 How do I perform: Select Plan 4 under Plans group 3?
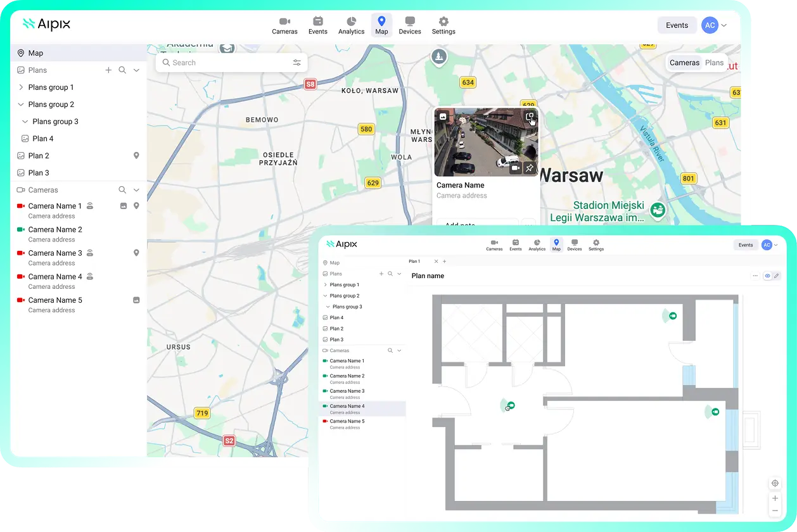(44, 138)
